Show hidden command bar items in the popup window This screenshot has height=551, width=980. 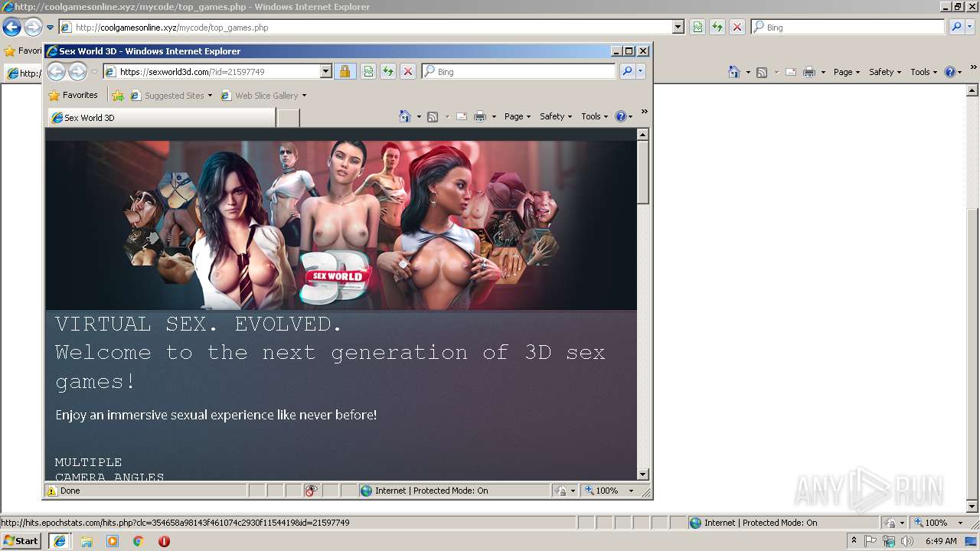644,112
